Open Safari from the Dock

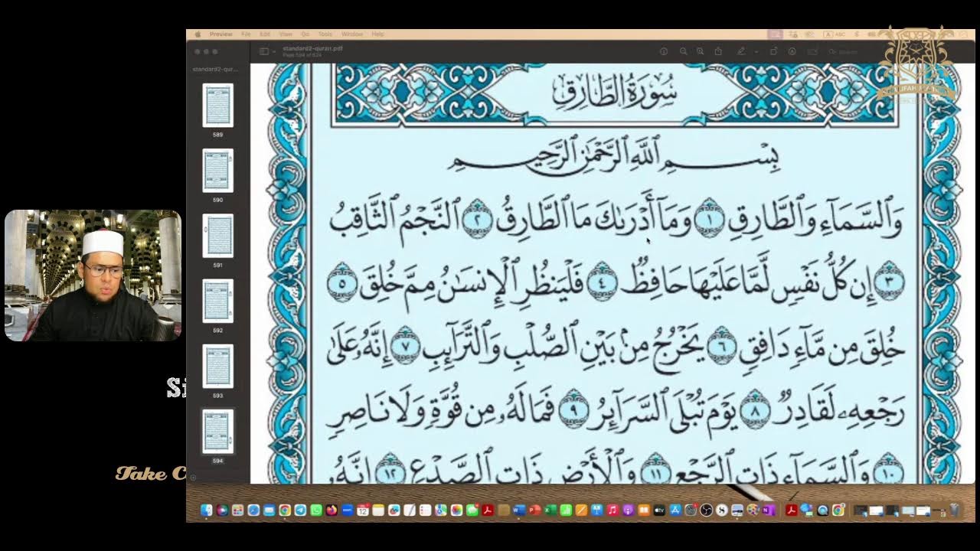point(253,510)
